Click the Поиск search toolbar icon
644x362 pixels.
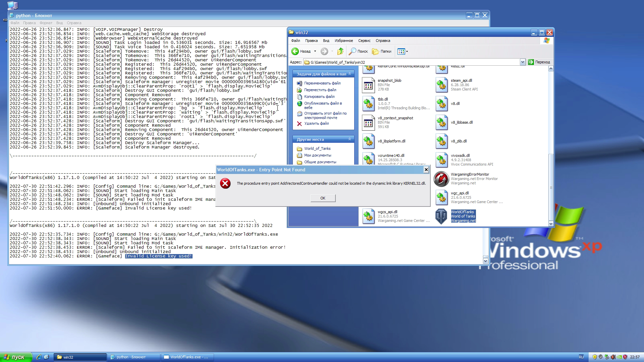pyautogui.click(x=353, y=51)
